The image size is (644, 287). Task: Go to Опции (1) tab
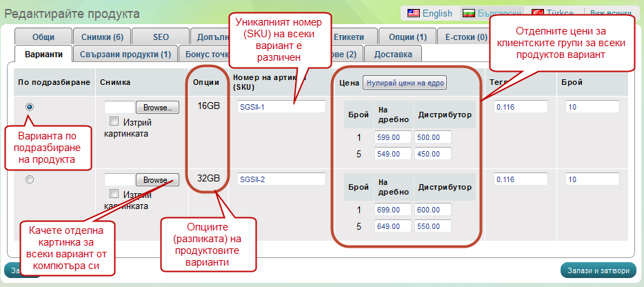pos(407,37)
